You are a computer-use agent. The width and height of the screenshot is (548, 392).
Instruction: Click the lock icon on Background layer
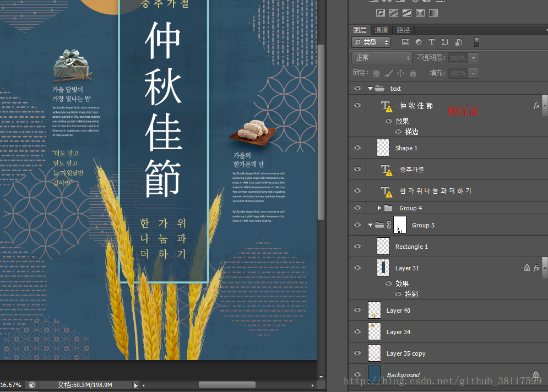pyautogui.click(x=536, y=374)
